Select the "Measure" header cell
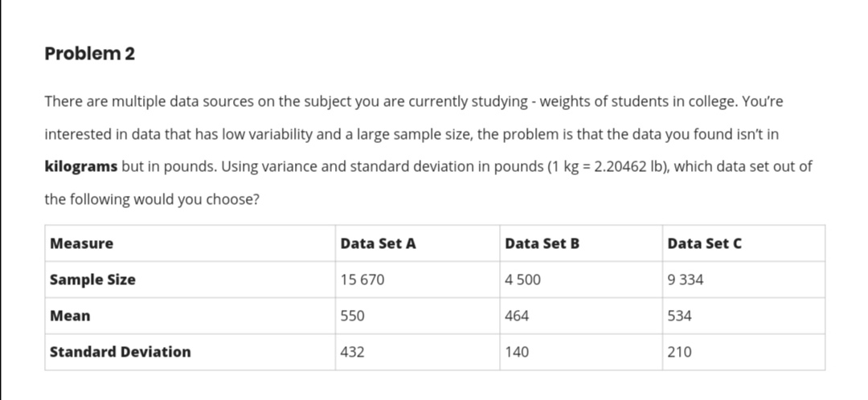This screenshot has height=400, width=868. (x=82, y=243)
